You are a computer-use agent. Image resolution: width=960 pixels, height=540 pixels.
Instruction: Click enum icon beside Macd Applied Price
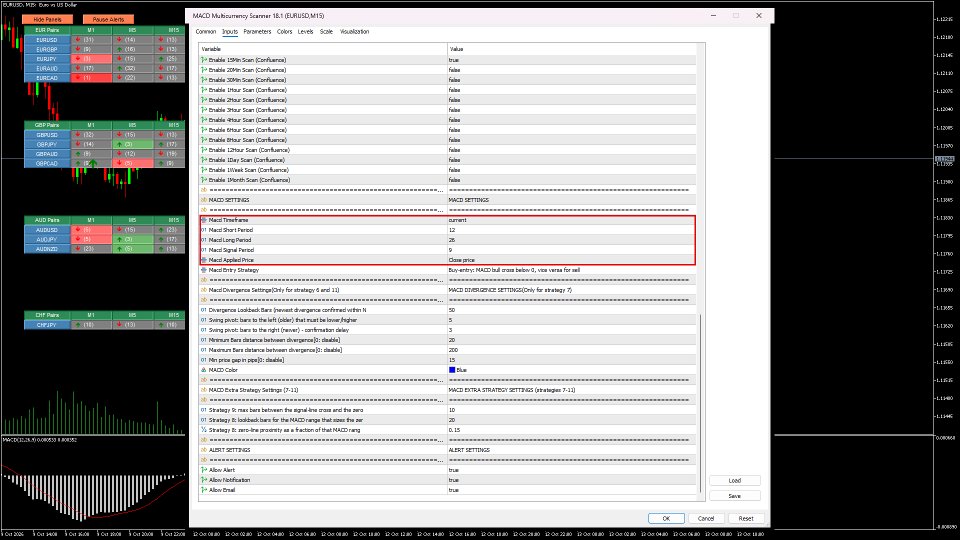(x=204, y=260)
